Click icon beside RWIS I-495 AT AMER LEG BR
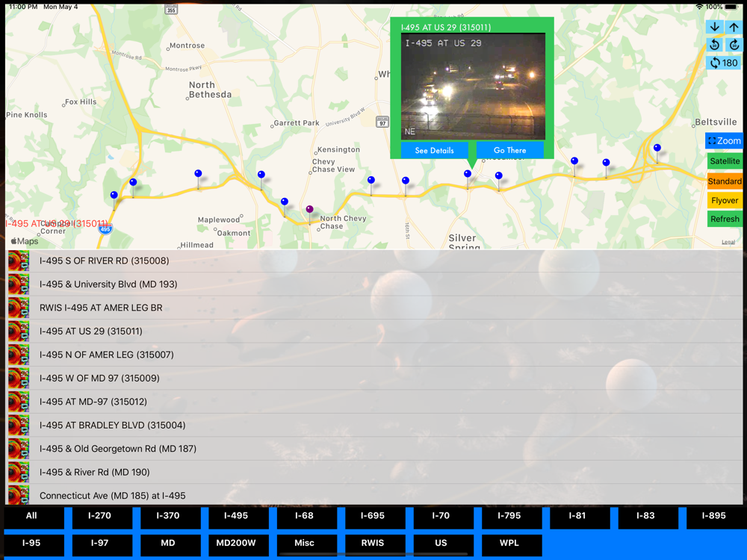This screenshot has width=747, height=560. coord(19,308)
